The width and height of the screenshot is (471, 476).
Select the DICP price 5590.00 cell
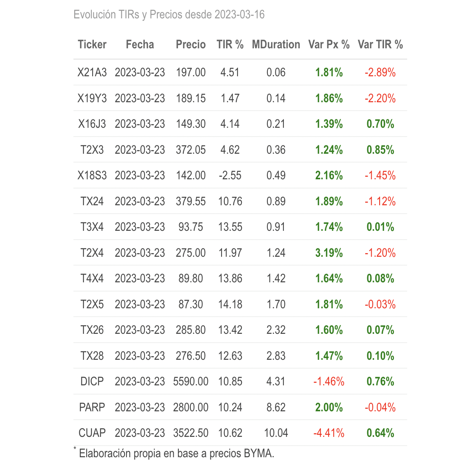click(191, 381)
